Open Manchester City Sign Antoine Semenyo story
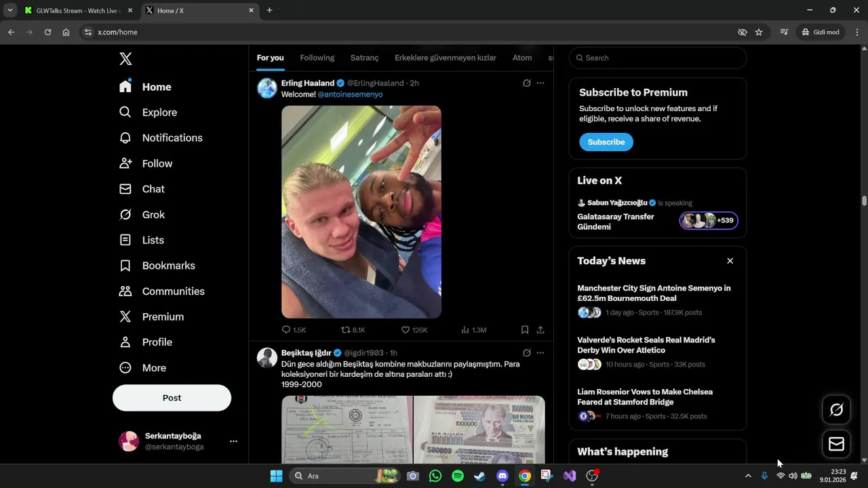This screenshot has height=488, width=868. (x=658, y=301)
